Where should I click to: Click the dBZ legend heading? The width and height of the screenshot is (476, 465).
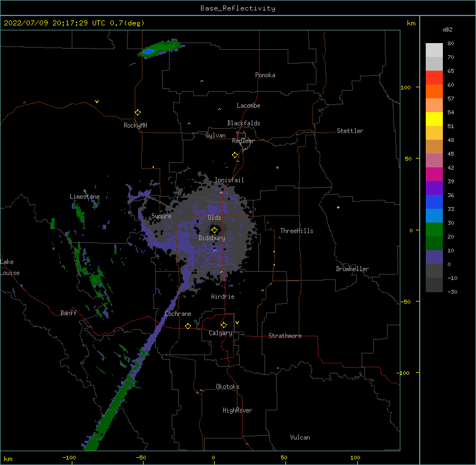447,30
